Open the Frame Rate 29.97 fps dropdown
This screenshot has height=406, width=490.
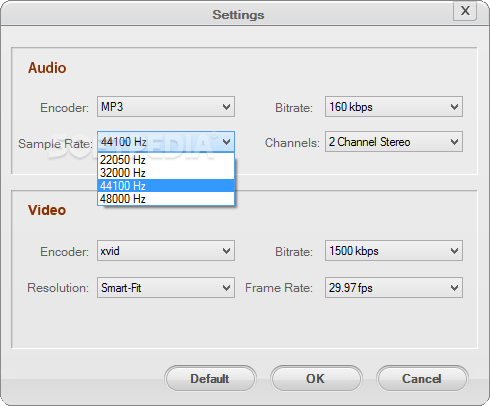tap(394, 287)
